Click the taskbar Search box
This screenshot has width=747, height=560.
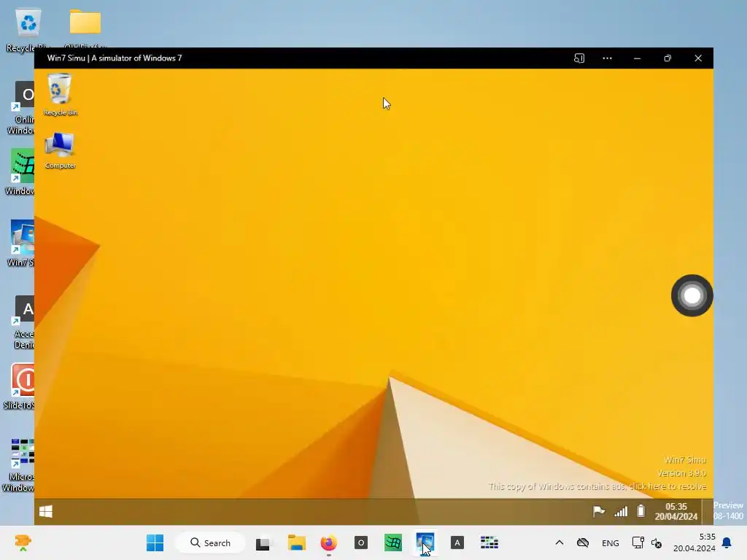(x=210, y=542)
